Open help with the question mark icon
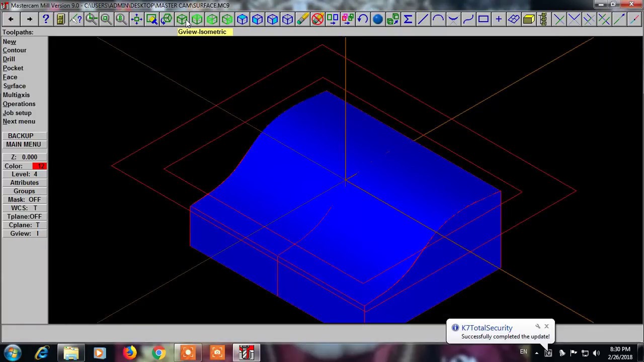This screenshot has height=362, width=644. tap(45, 19)
